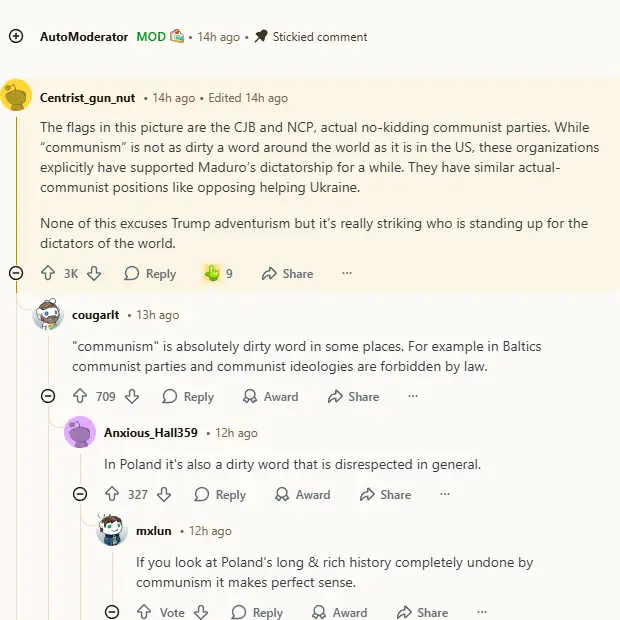Open more options on cougarIt's comment
Screen dimensions: 620x620
[x=413, y=396]
